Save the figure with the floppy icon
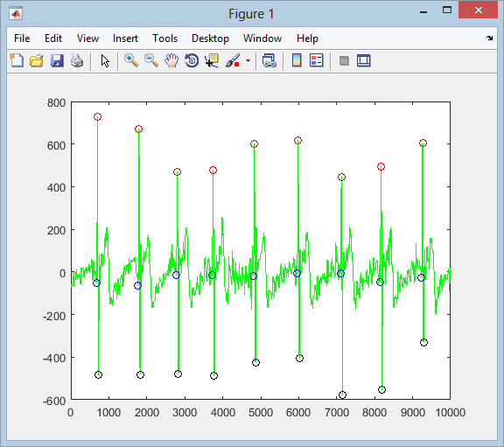This screenshot has width=504, height=447. click(x=57, y=60)
